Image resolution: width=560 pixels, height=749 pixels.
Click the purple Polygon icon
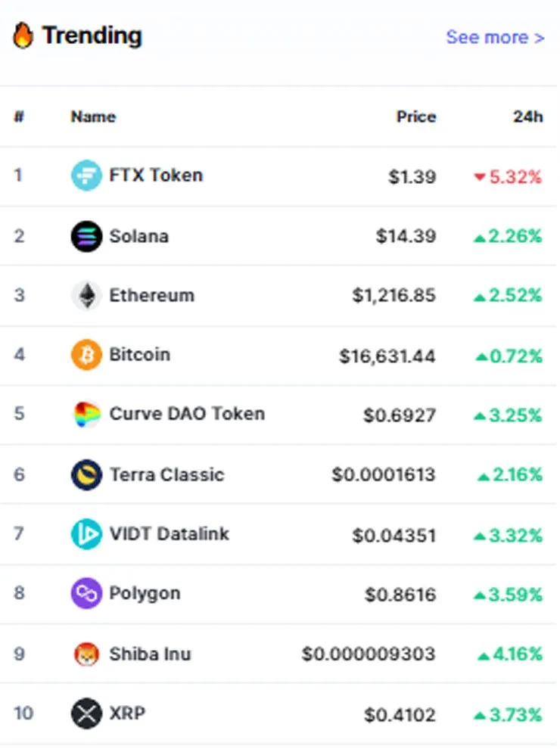tap(86, 593)
